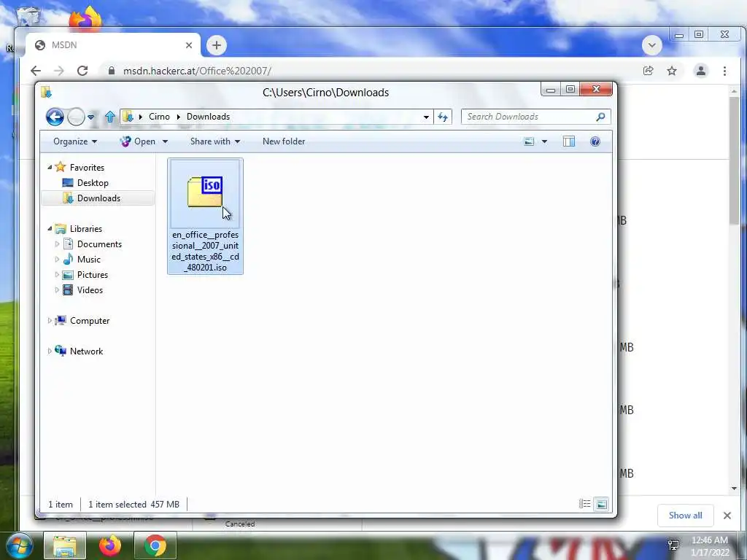Click the Explorer Back arrow button
Image resolution: width=747 pixels, height=560 pixels.
tap(55, 117)
